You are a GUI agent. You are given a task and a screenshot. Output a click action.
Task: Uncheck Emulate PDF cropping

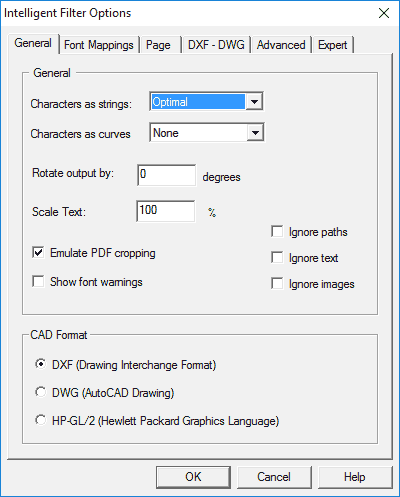tap(38, 253)
